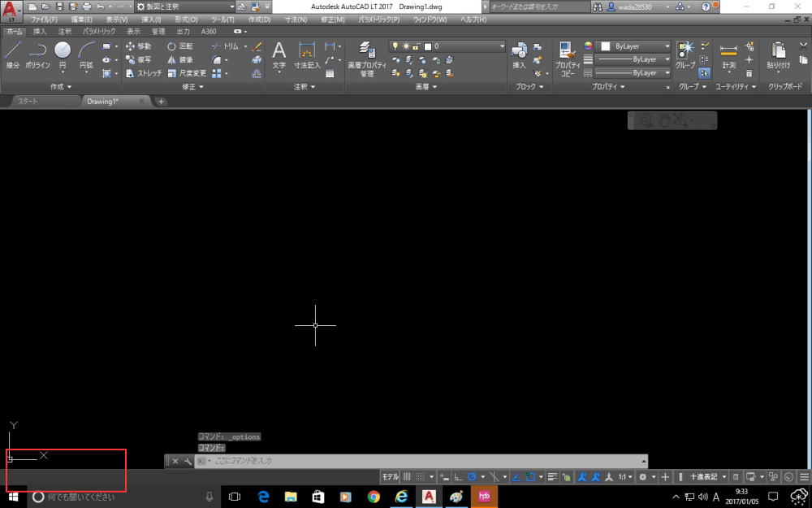Click the モデル button in status bar
This screenshot has width=812, height=508.
(x=390, y=477)
